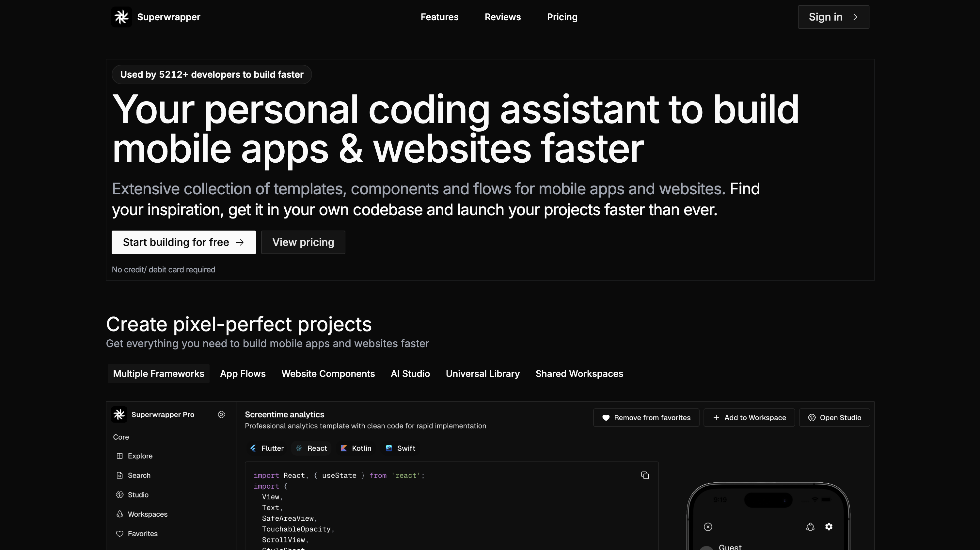Copy the React code snippet

click(x=645, y=476)
